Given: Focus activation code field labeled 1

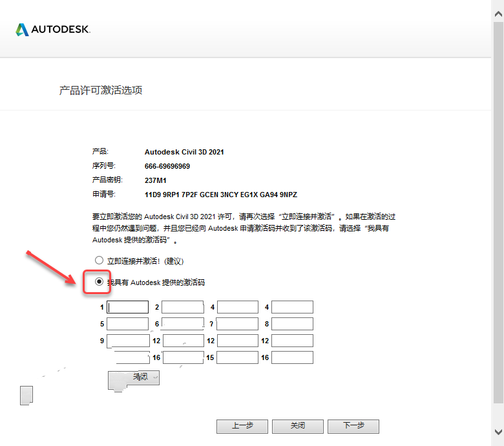Looking at the screenshot, I should (x=127, y=307).
